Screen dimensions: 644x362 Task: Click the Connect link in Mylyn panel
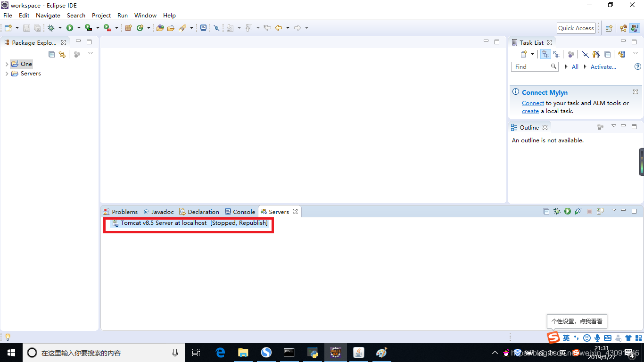coord(533,103)
